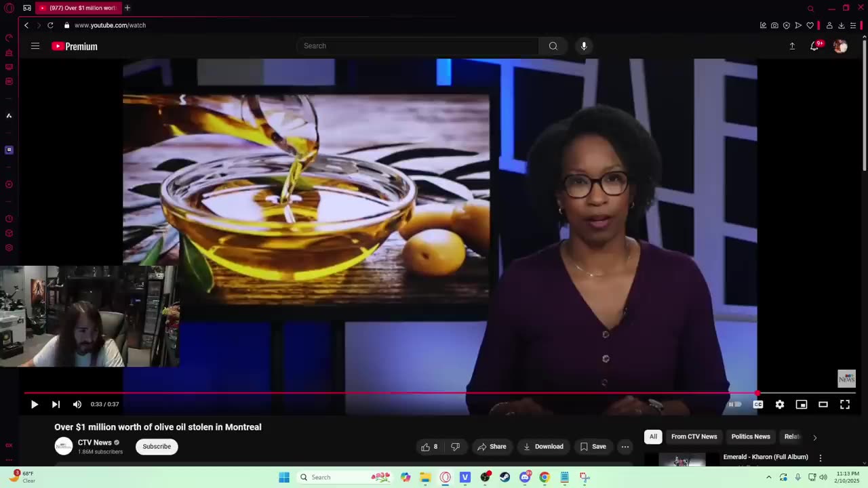868x488 pixels.
Task: Open Twitch in Opera sidebar
Action: click(9, 150)
